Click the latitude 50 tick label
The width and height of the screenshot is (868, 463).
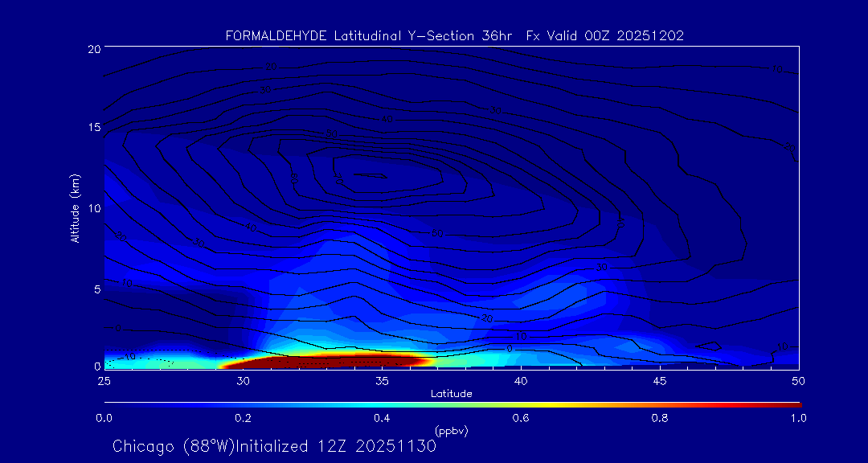[798, 380]
